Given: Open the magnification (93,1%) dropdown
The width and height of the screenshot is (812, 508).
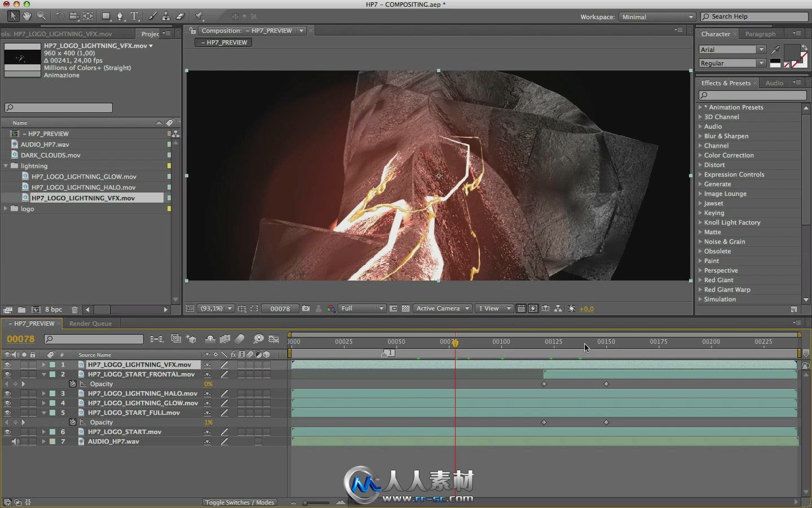Looking at the screenshot, I should click(x=217, y=309).
